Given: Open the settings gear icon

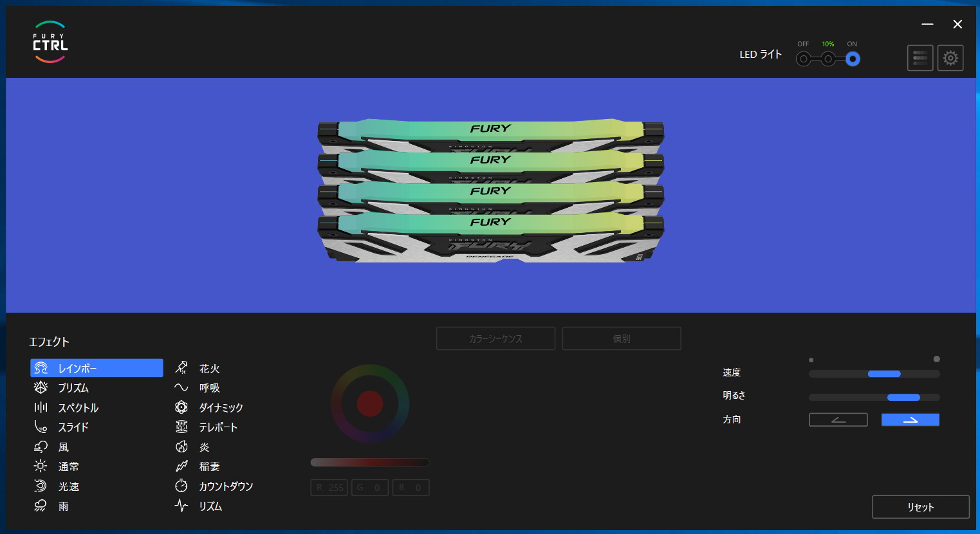Looking at the screenshot, I should tap(950, 58).
